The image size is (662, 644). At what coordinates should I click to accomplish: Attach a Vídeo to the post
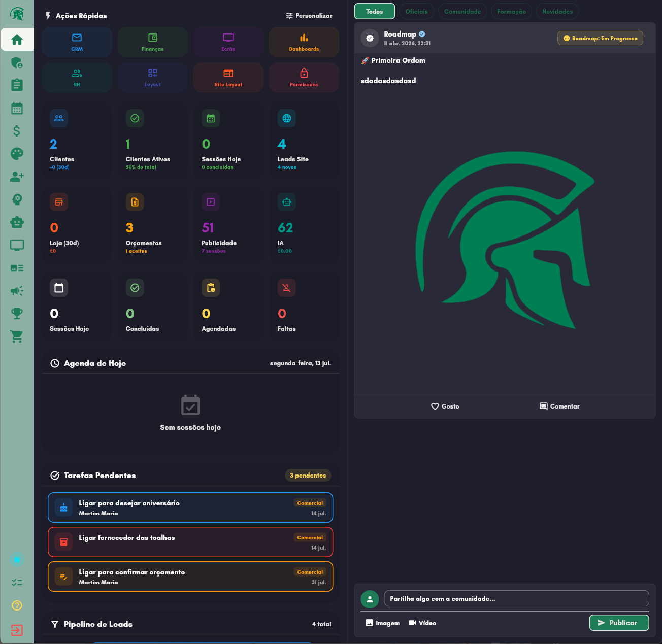(422, 623)
